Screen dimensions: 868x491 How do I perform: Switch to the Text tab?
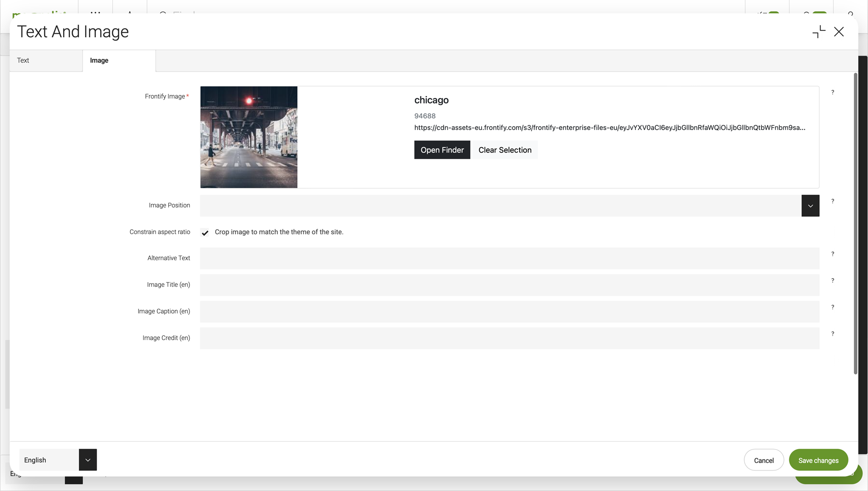coord(23,60)
